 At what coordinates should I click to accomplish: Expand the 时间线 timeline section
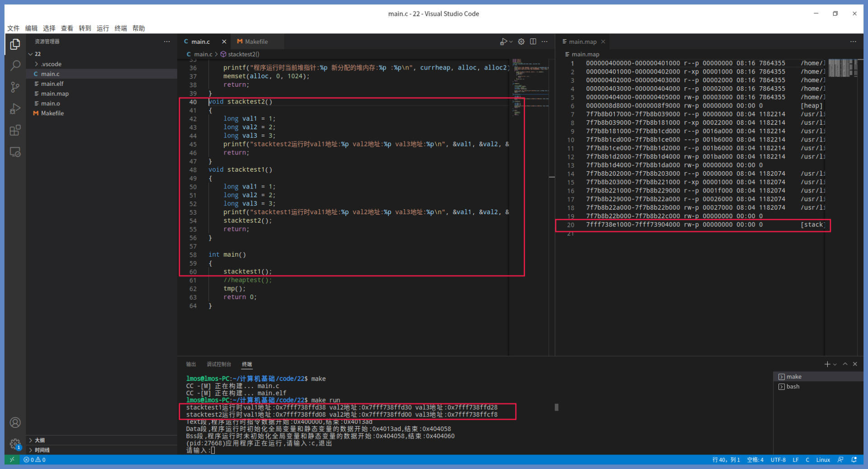point(42,450)
